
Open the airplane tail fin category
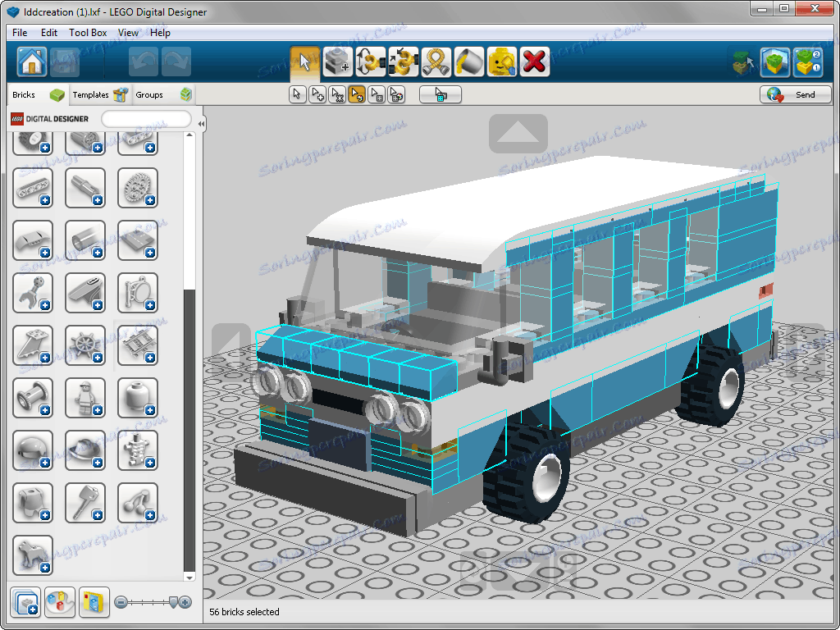[33, 345]
